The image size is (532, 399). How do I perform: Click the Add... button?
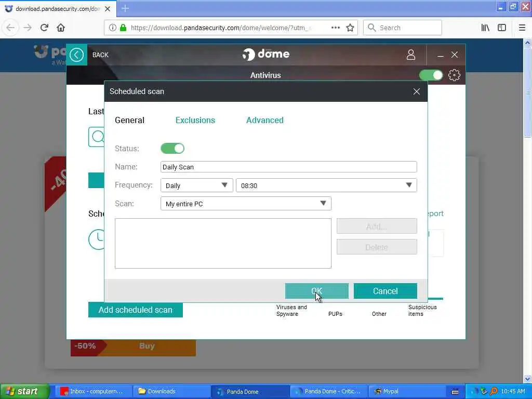(377, 227)
